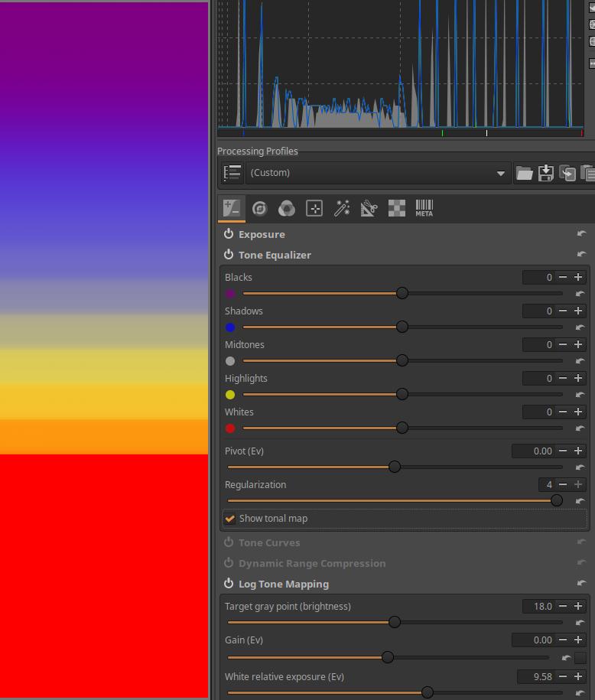Open the Local editing tab icon

tap(314, 208)
